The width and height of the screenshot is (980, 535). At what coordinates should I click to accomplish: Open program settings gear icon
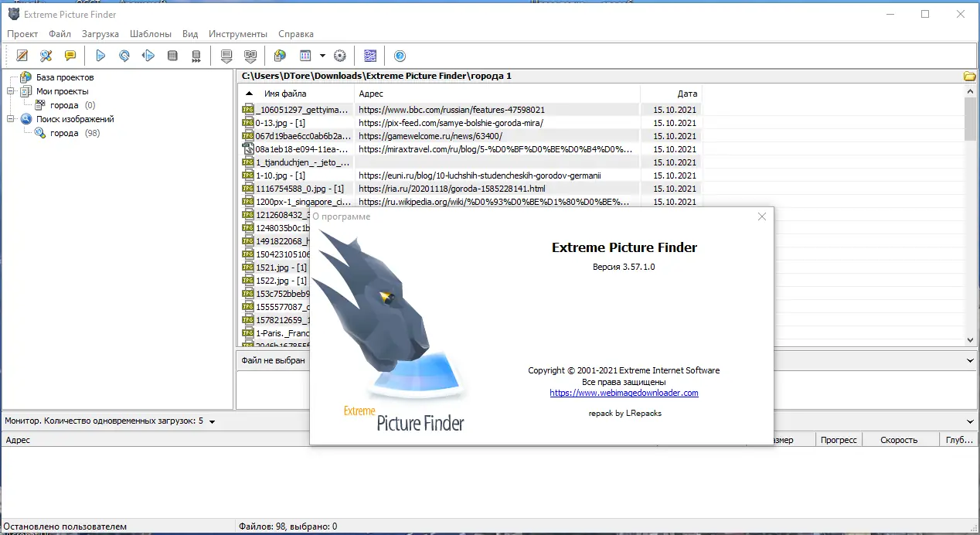(x=339, y=55)
